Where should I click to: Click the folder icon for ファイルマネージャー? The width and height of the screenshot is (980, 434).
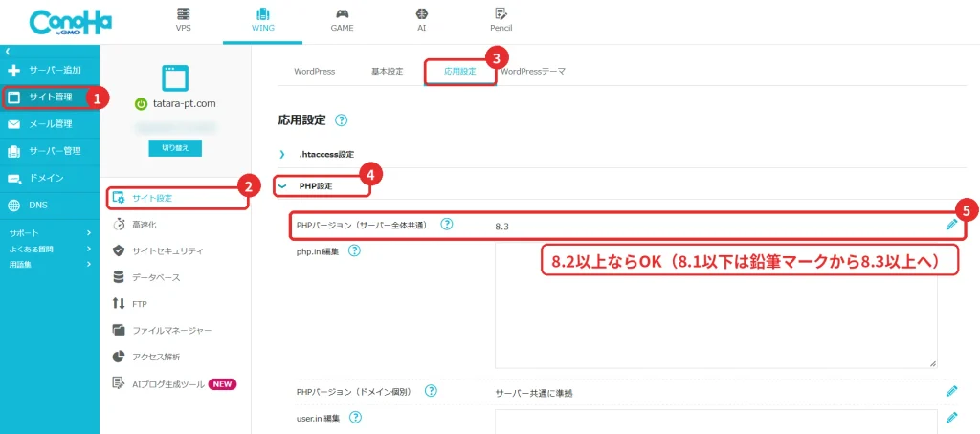[x=119, y=330]
